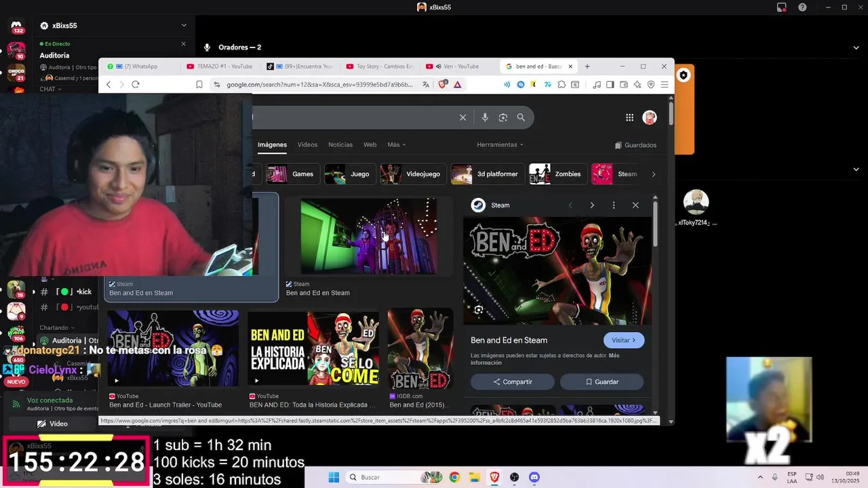Open the Más dropdown in Google tabs
The height and width of the screenshot is (488, 868).
coord(397,145)
